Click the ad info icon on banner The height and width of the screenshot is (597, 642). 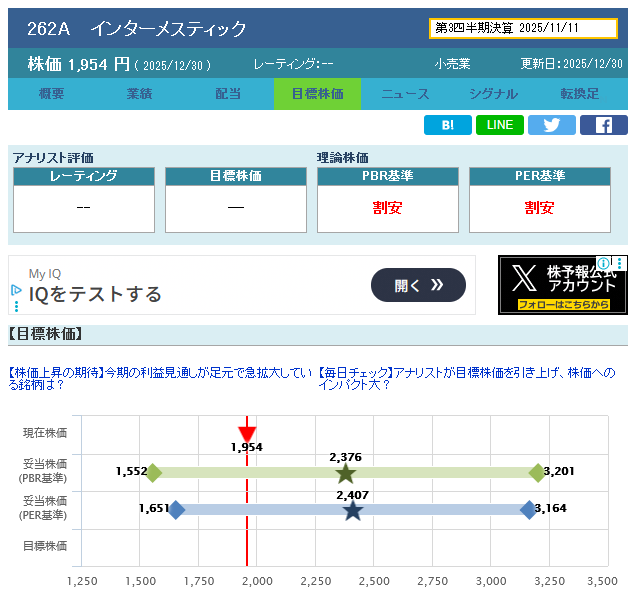pos(16,292)
